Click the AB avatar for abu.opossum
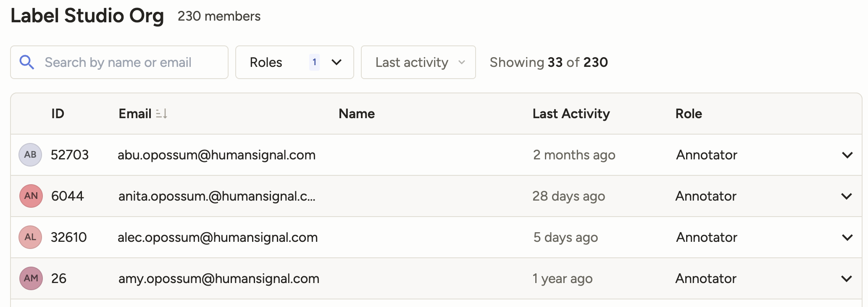 click(30, 155)
